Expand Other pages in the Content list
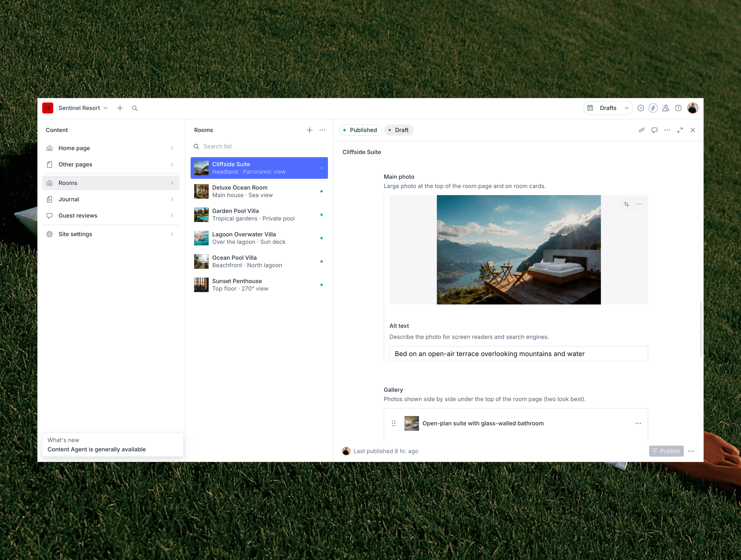Viewport: 741px width, 560px height. pos(111,164)
